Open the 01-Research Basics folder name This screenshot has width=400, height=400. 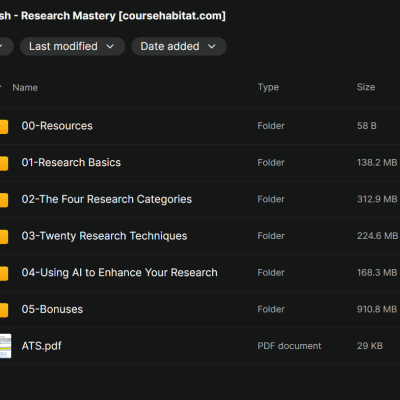pyautogui.click(x=71, y=163)
